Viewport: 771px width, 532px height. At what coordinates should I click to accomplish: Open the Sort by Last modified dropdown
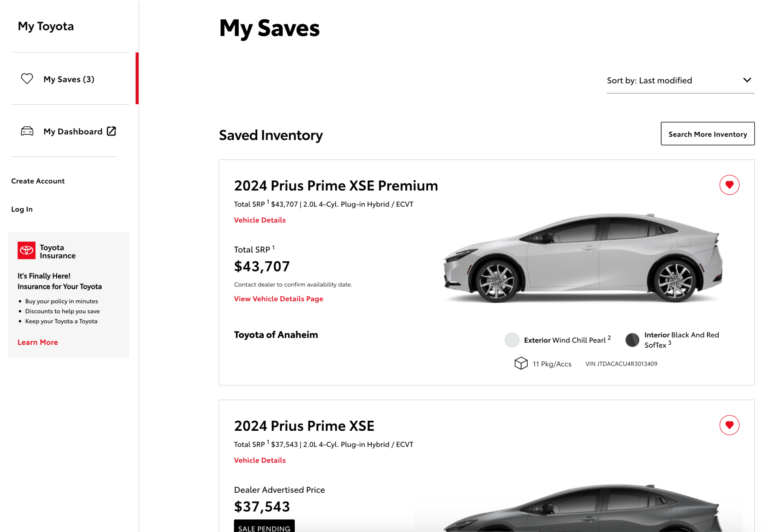680,80
